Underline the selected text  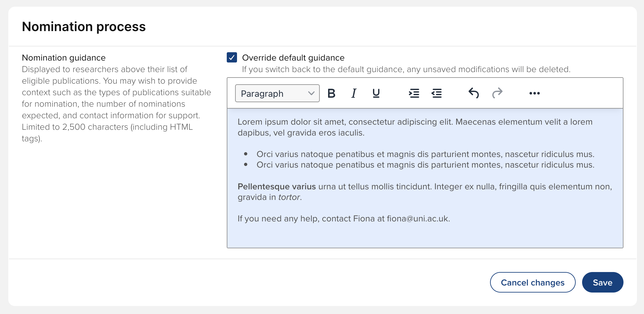pyautogui.click(x=376, y=93)
